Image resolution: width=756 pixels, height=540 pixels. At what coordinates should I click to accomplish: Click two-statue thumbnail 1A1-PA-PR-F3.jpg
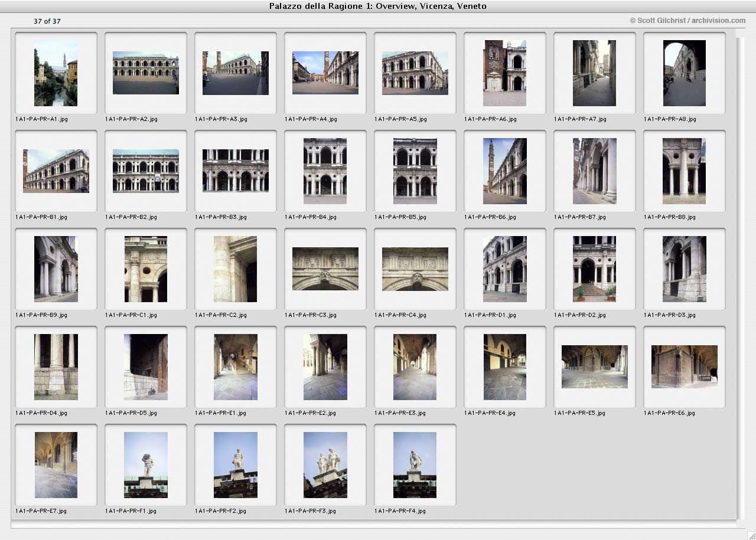tap(325, 465)
